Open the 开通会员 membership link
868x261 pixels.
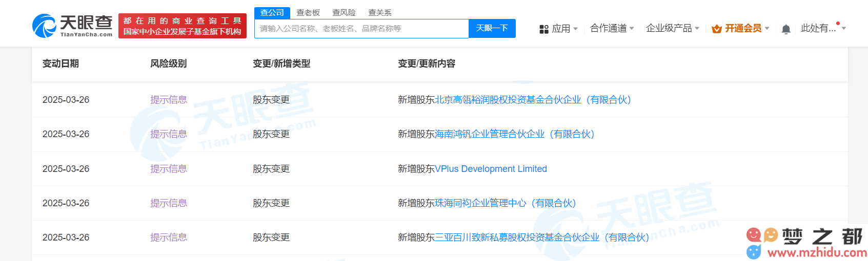point(743,28)
